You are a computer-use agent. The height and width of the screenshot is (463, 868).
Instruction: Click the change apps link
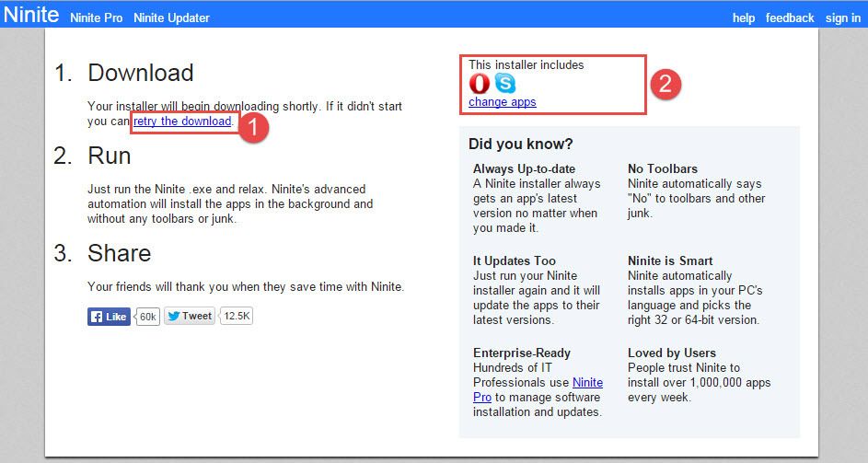point(502,102)
